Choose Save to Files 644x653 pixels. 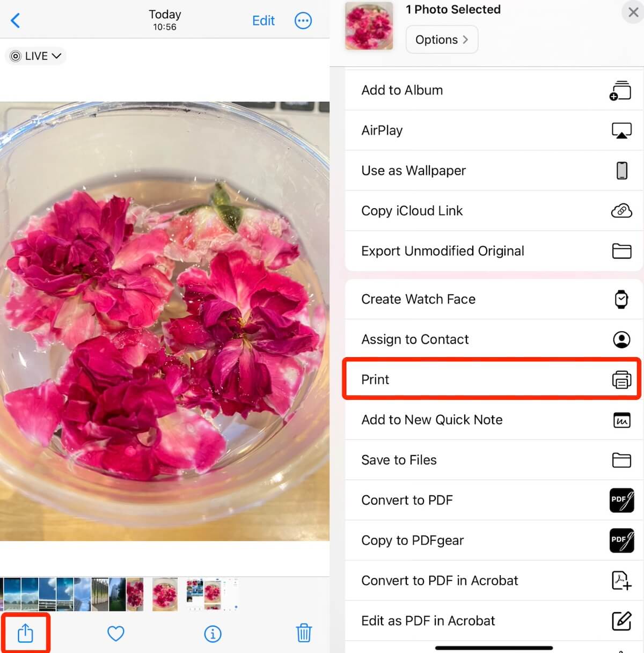point(494,460)
